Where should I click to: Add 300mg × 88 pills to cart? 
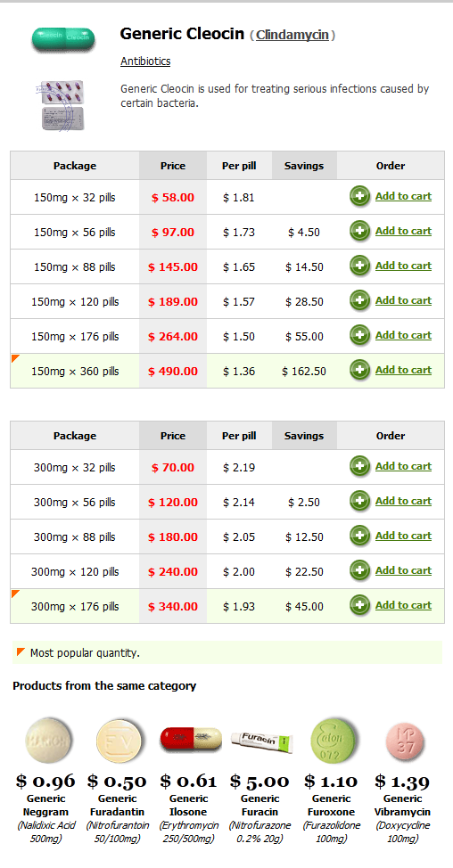pyautogui.click(x=403, y=536)
